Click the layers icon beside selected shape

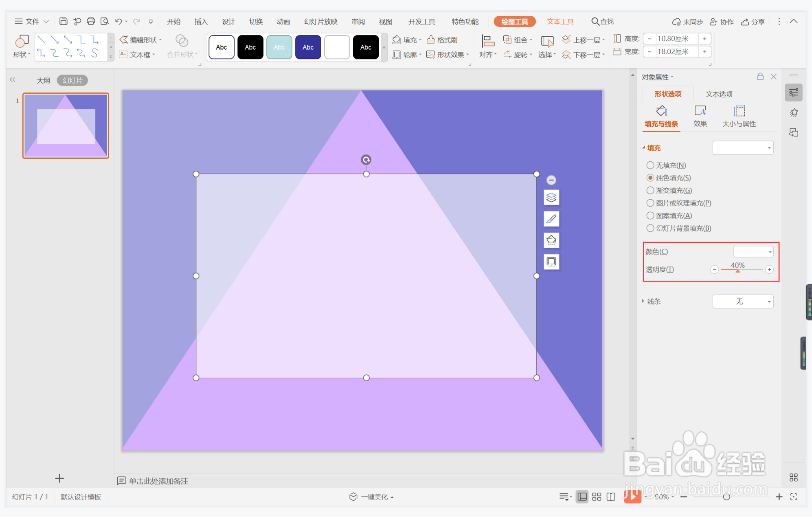coord(551,198)
